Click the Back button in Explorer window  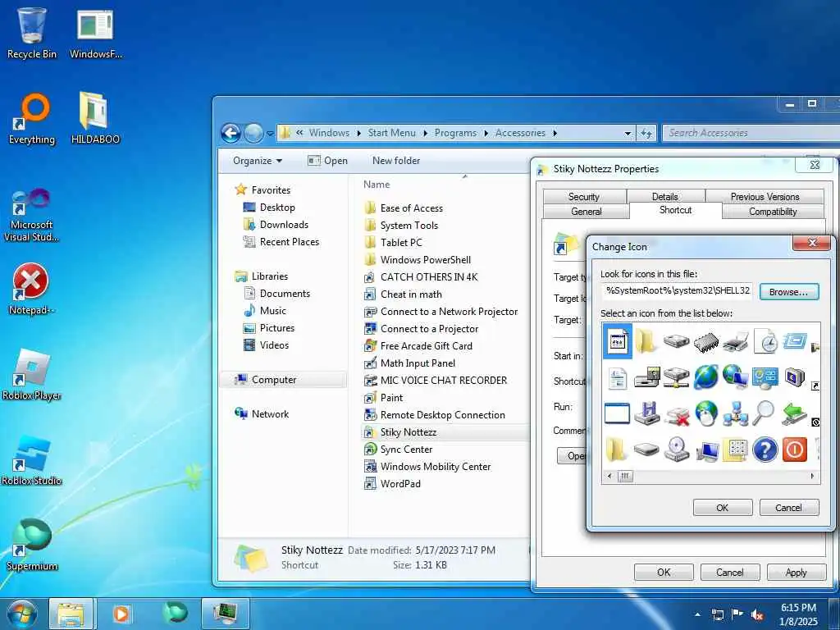click(231, 133)
